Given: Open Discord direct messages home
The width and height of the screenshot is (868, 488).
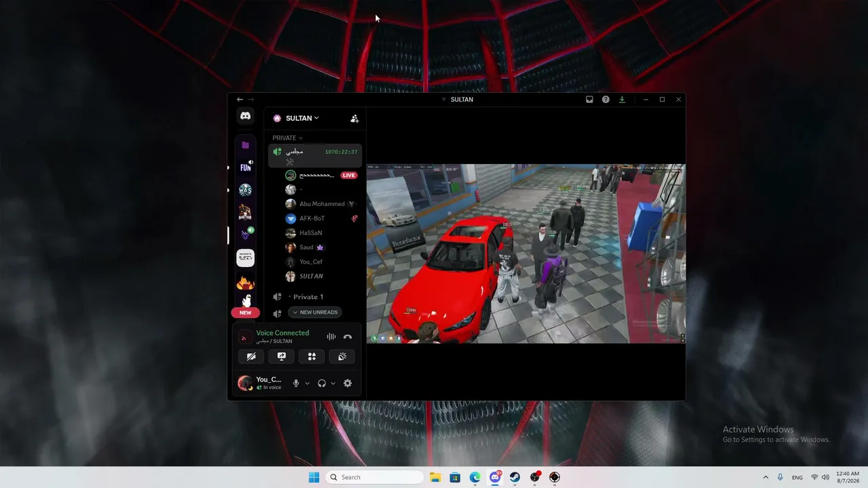Looking at the screenshot, I should click(x=245, y=116).
